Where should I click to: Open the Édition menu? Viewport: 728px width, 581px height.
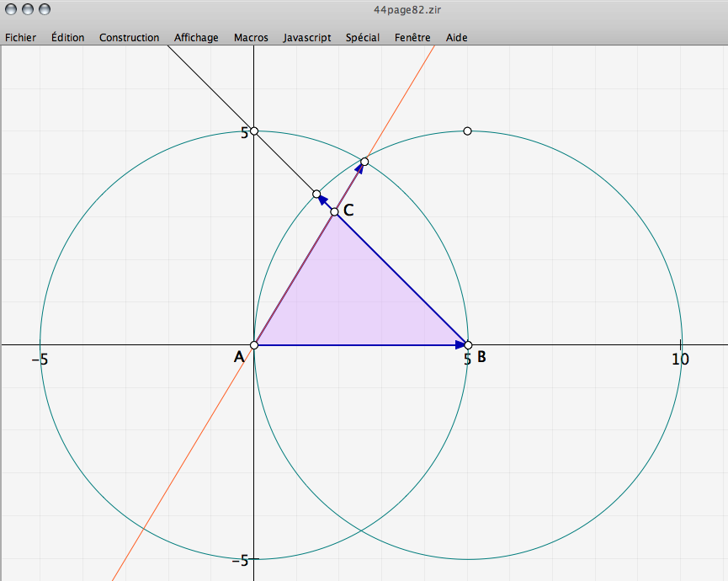(67, 37)
